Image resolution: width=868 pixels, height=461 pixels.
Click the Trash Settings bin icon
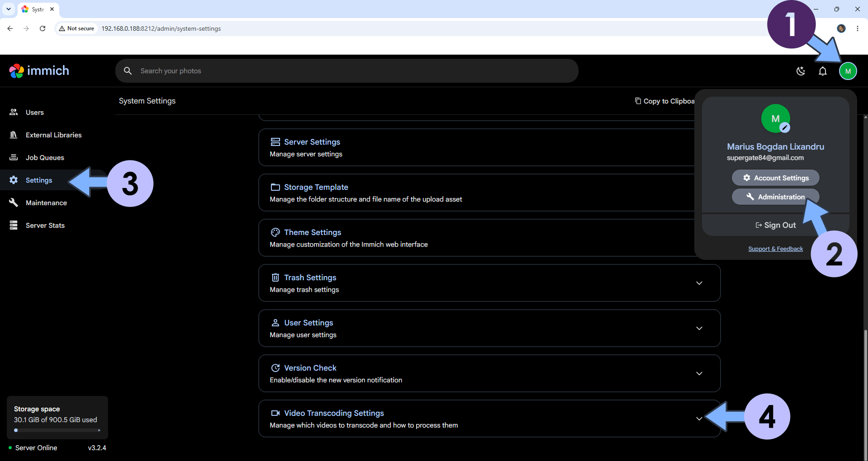(275, 278)
